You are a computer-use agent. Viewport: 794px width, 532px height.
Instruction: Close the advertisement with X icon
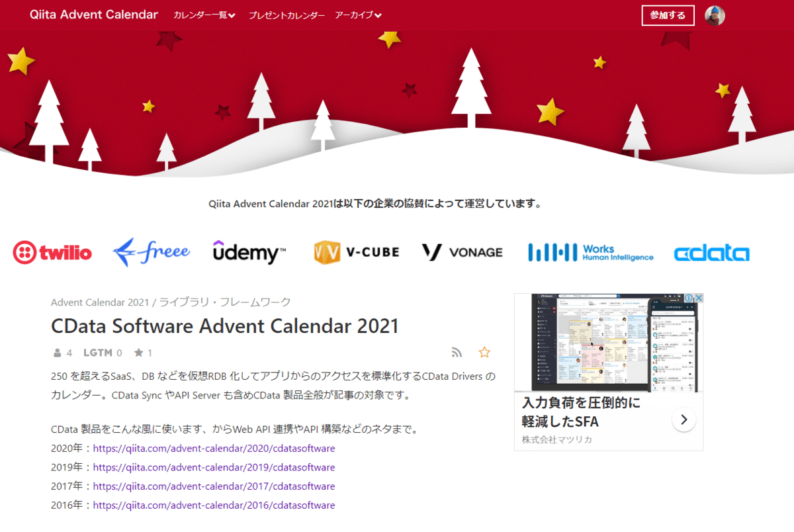pos(698,299)
